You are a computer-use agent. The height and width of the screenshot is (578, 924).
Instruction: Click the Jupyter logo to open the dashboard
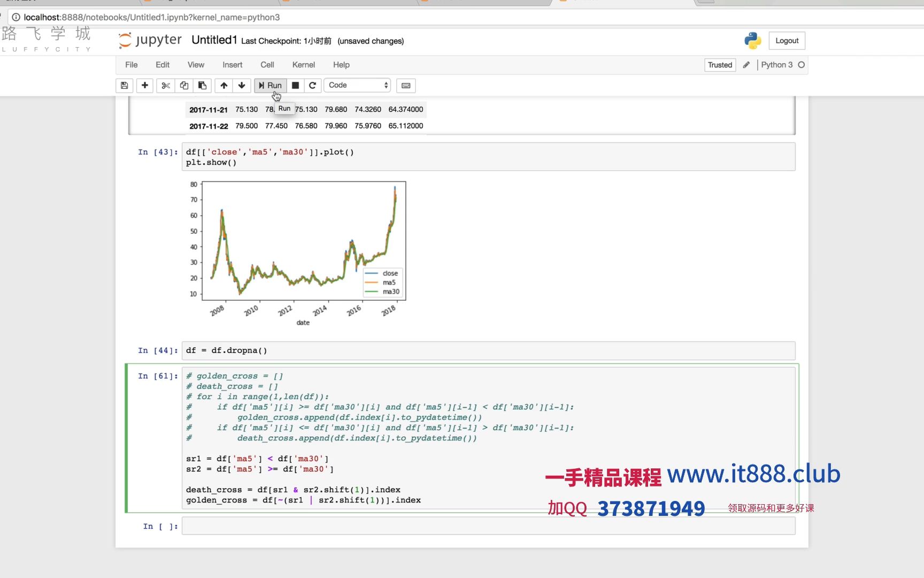(x=149, y=40)
